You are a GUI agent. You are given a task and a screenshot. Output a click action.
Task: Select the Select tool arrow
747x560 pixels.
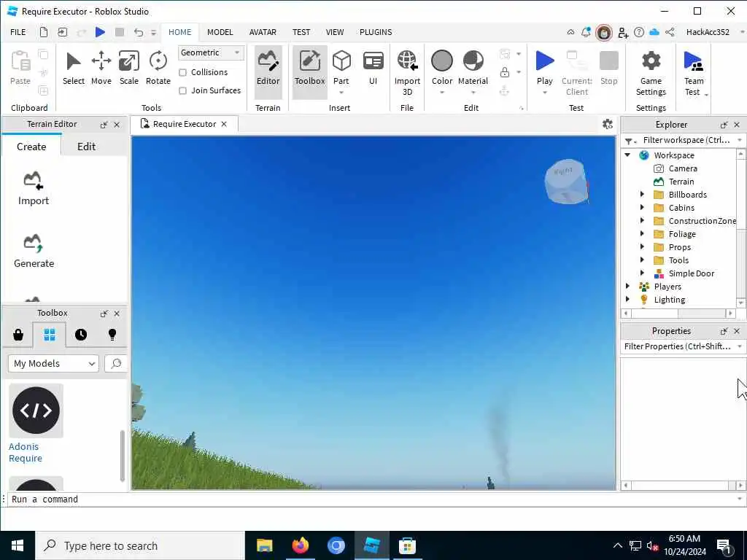pyautogui.click(x=74, y=69)
